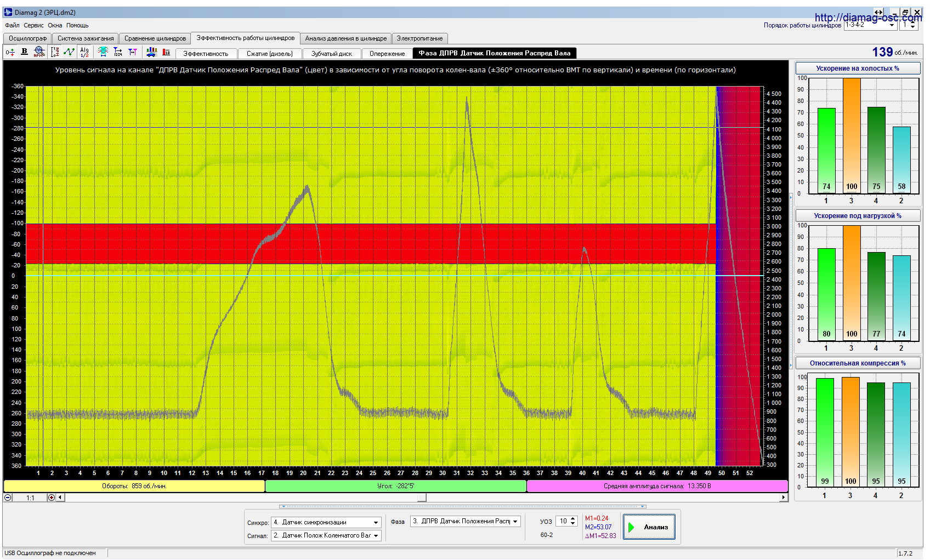This screenshot has width=930, height=560.
Task: Click the horizontal scrollbar right arrow
Action: pyautogui.click(x=784, y=498)
